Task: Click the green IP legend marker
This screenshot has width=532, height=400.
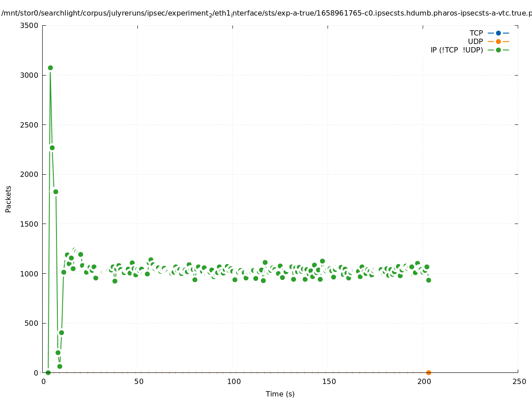Action: pyautogui.click(x=498, y=50)
